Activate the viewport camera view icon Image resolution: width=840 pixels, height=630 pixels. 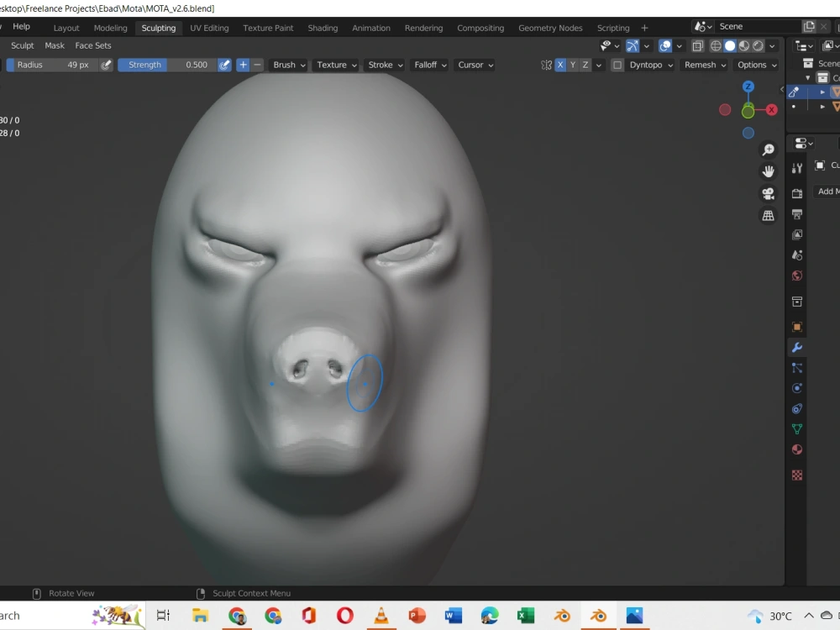pyautogui.click(x=768, y=192)
